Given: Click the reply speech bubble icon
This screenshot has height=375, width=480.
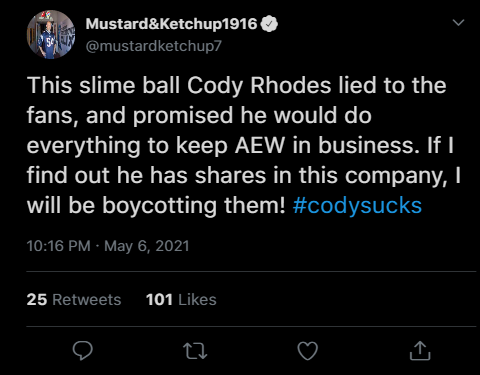Looking at the screenshot, I should click(83, 351).
